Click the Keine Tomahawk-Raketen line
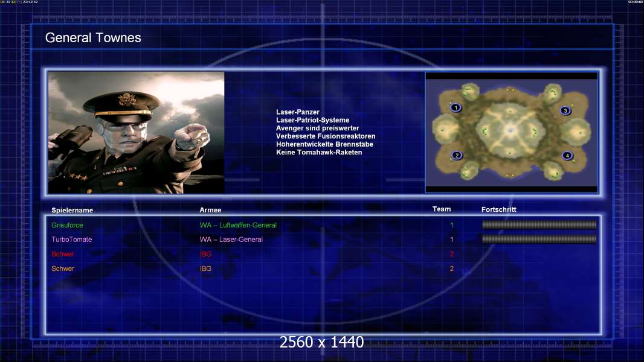 (x=319, y=152)
